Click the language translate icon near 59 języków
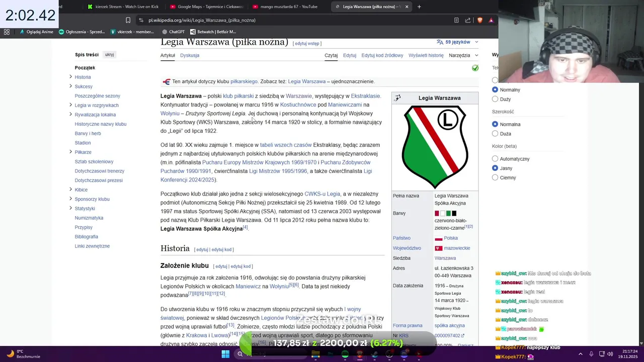Viewport: 644px width, 362px height. [440, 42]
